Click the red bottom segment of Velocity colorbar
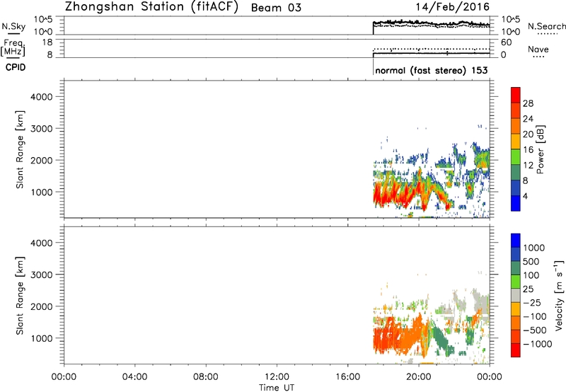 [516, 350]
